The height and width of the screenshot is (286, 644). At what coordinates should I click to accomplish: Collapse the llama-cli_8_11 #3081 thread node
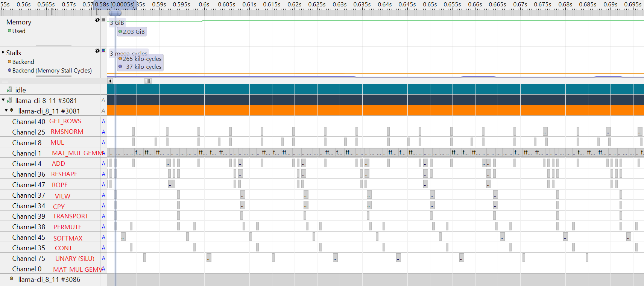(x=6, y=110)
